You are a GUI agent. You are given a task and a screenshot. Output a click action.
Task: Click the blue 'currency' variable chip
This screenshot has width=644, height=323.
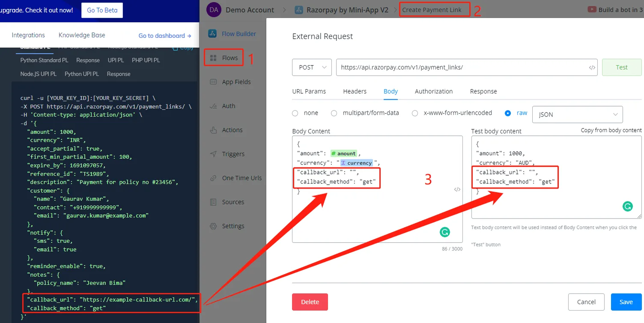pyautogui.click(x=356, y=163)
